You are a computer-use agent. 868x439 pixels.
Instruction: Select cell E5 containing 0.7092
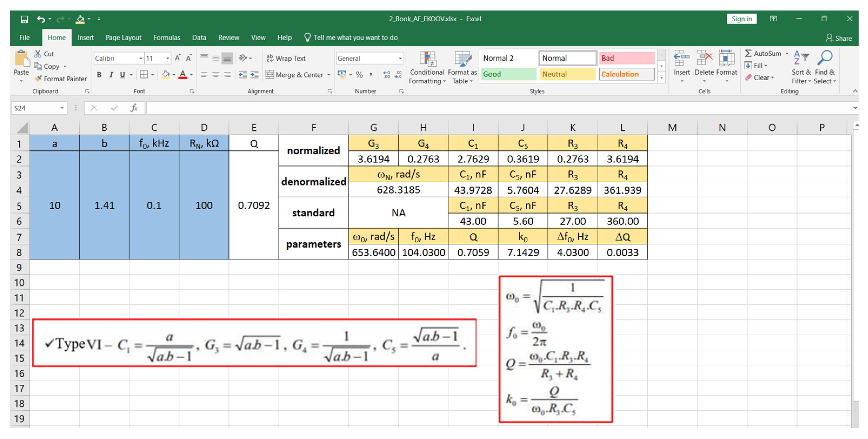(254, 205)
